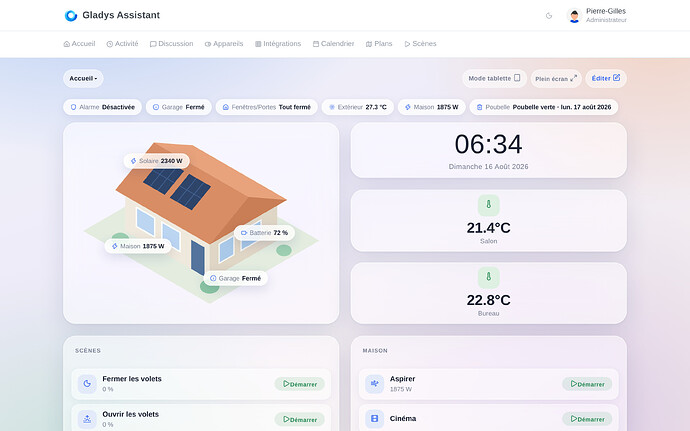Click the moon icon for Fermer les volets
Viewport: 690px width, 431px height.
87,383
